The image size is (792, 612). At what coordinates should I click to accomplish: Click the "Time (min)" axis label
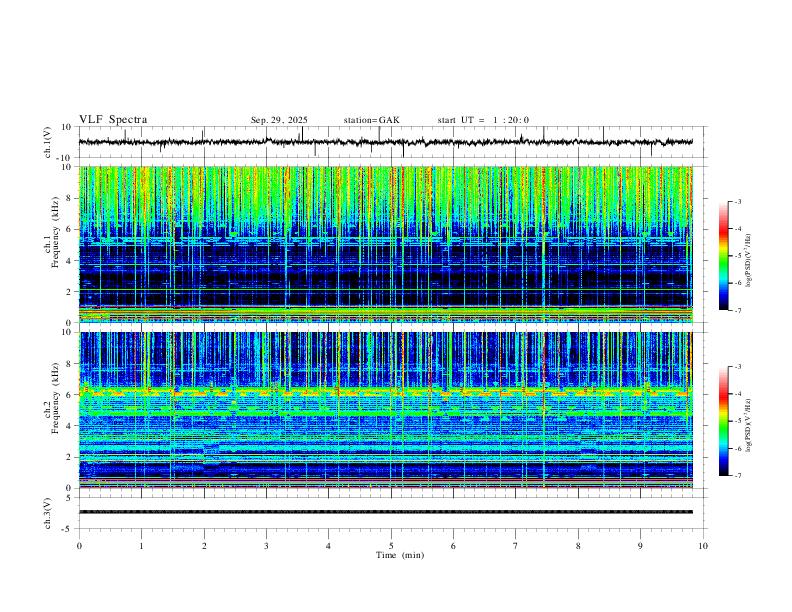tap(400, 555)
